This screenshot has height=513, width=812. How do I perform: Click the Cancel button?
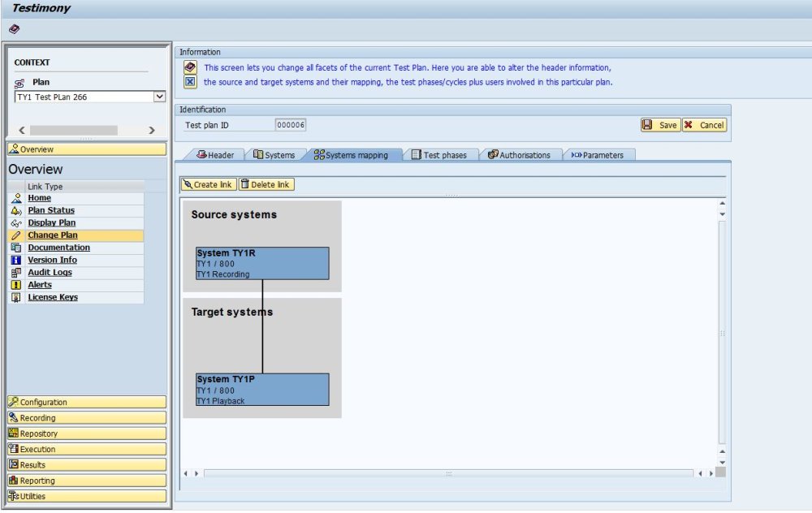[704, 125]
